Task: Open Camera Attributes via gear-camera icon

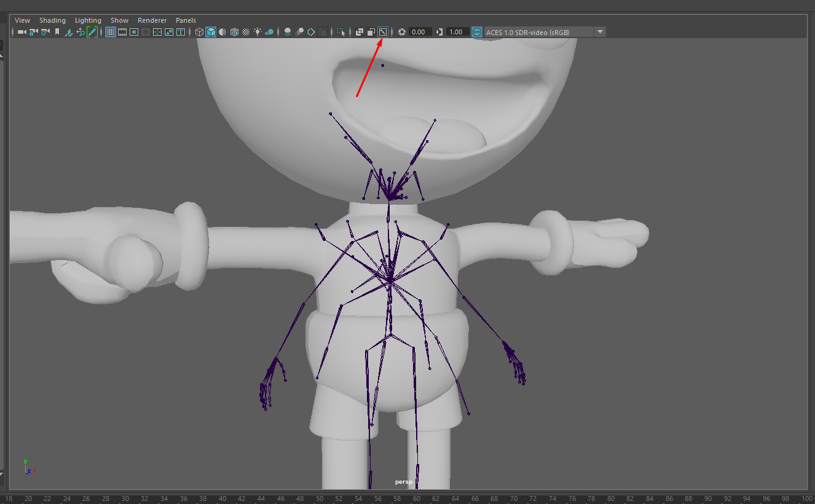Action: click(x=45, y=32)
